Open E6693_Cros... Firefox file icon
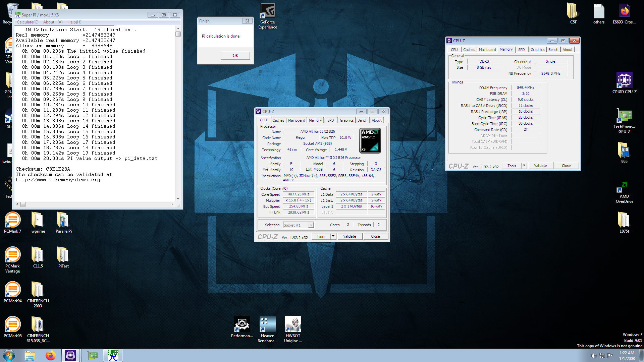 click(624, 13)
